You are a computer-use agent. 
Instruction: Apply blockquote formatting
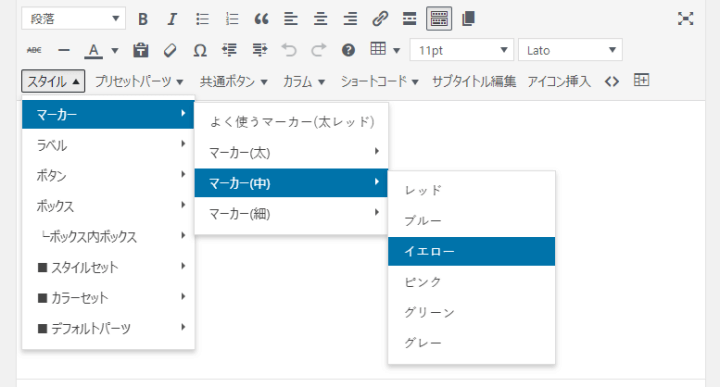(x=261, y=19)
